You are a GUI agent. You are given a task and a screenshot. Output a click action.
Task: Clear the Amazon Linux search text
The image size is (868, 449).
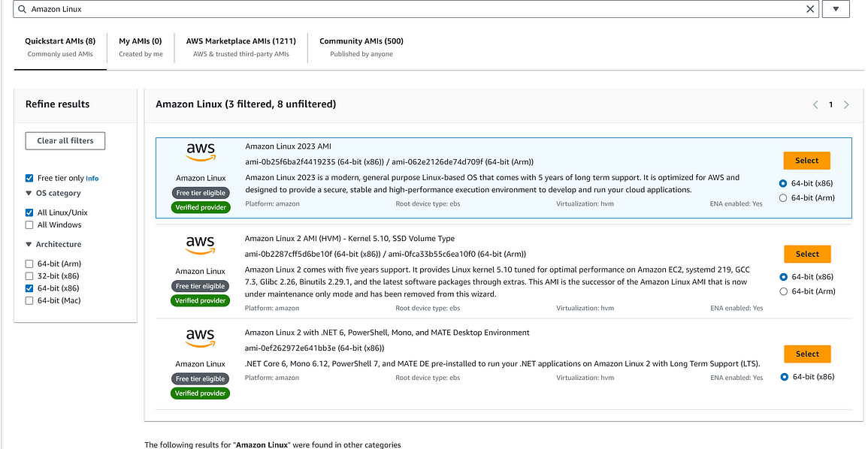(x=810, y=9)
